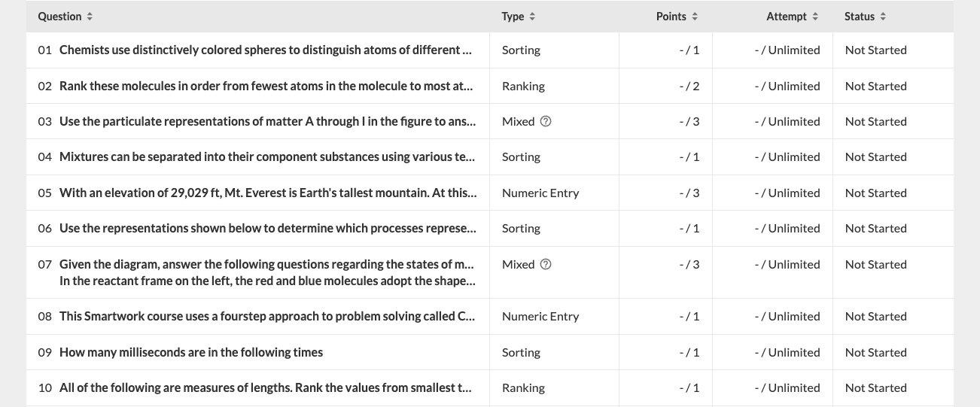Sort by Attempt column arrows
Viewport: 980px width, 407px height.
point(815,17)
